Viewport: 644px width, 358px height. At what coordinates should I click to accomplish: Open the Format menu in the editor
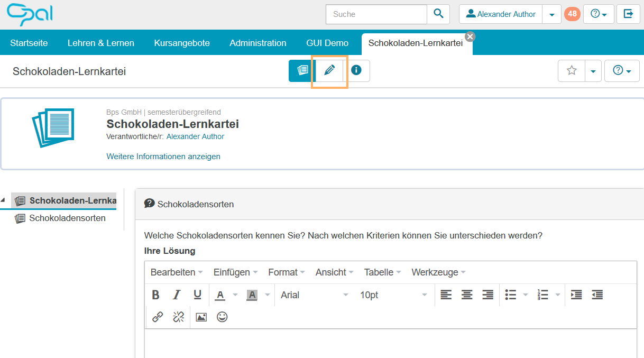[283, 272]
